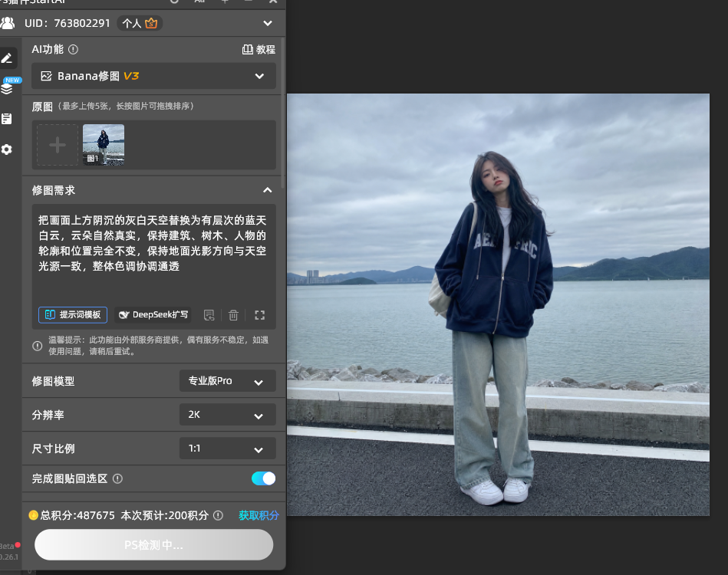
Task: Clear prompt with the trash icon
Action: pyautogui.click(x=233, y=315)
